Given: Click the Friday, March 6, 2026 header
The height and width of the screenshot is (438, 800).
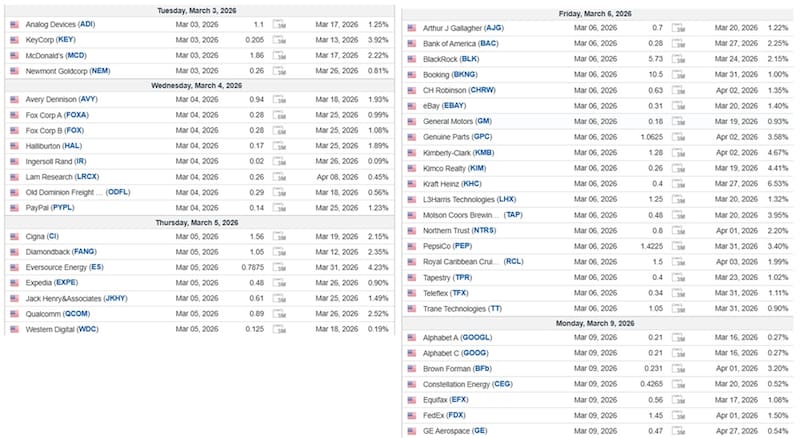Looking at the screenshot, I should pos(595,14).
